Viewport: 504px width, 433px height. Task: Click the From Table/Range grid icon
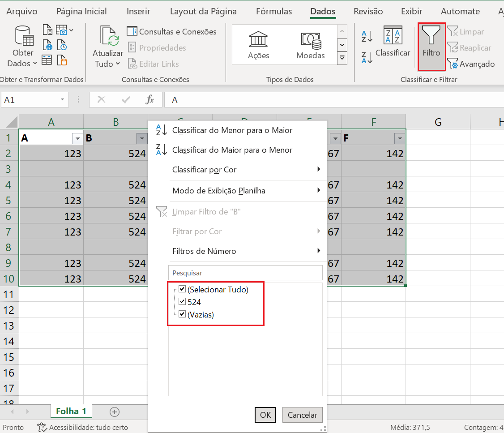click(x=47, y=60)
